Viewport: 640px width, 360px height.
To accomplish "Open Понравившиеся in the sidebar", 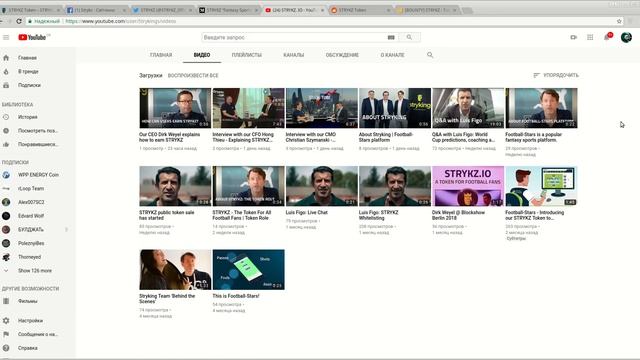I will (x=38, y=144).
